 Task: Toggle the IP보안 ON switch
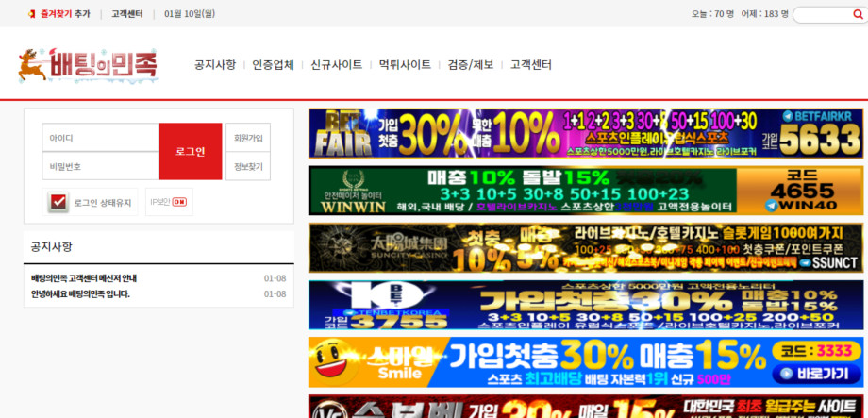179,202
